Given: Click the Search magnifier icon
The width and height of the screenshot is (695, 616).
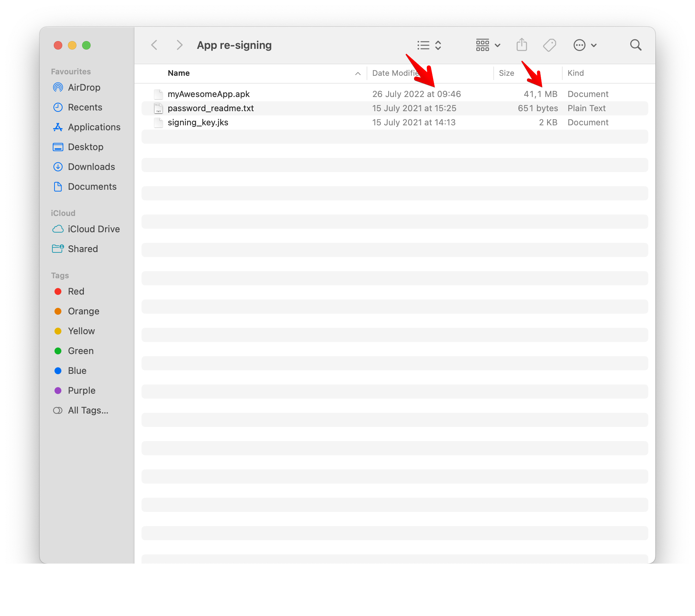Looking at the screenshot, I should click(x=636, y=45).
